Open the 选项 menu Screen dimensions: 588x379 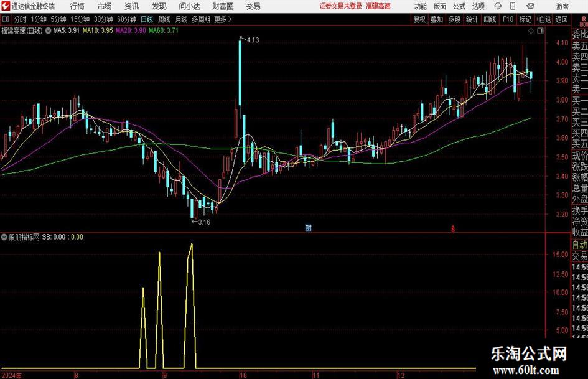[478, 6]
